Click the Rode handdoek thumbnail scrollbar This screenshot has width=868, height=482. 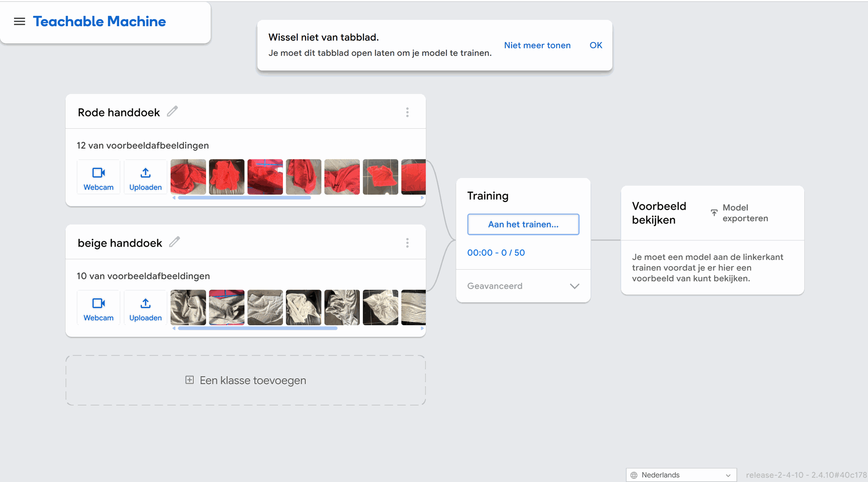click(x=244, y=198)
